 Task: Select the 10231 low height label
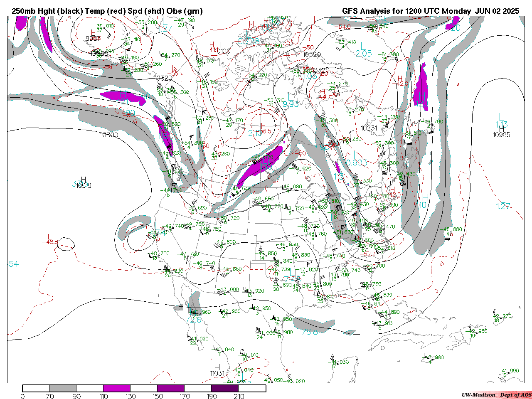click(x=369, y=128)
